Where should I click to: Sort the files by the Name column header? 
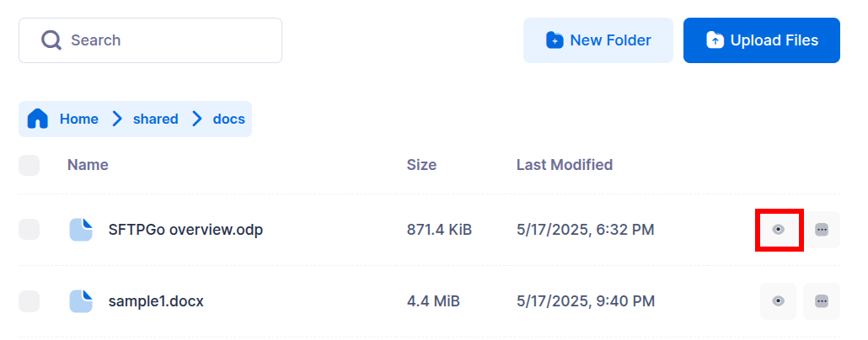click(88, 165)
